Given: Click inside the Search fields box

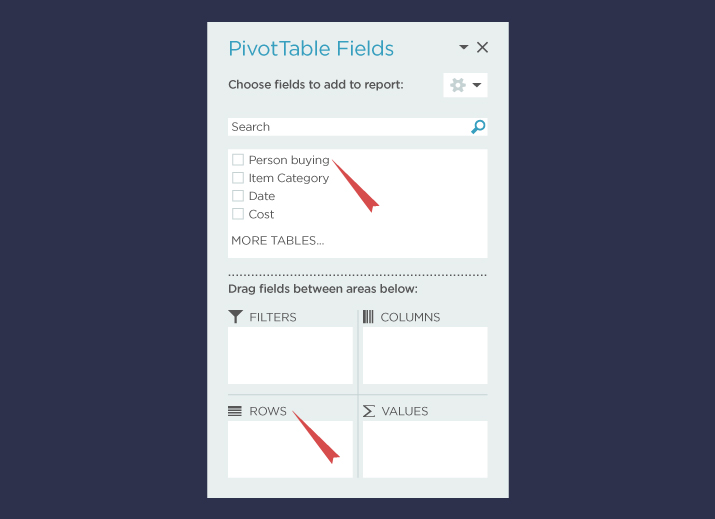Looking at the screenshot, I should click(345, 127).
